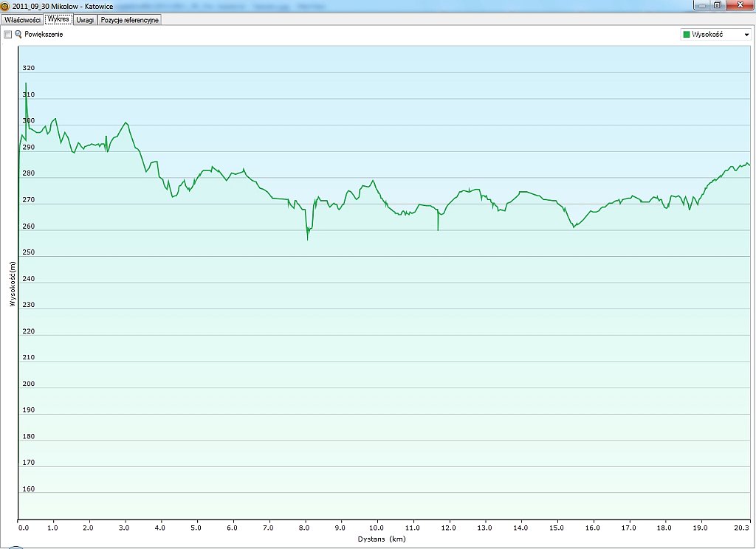This screenshot has width=756, height=549.
Task: Click the magnifier icon beside Powiększenie
Action: point(18,35)
